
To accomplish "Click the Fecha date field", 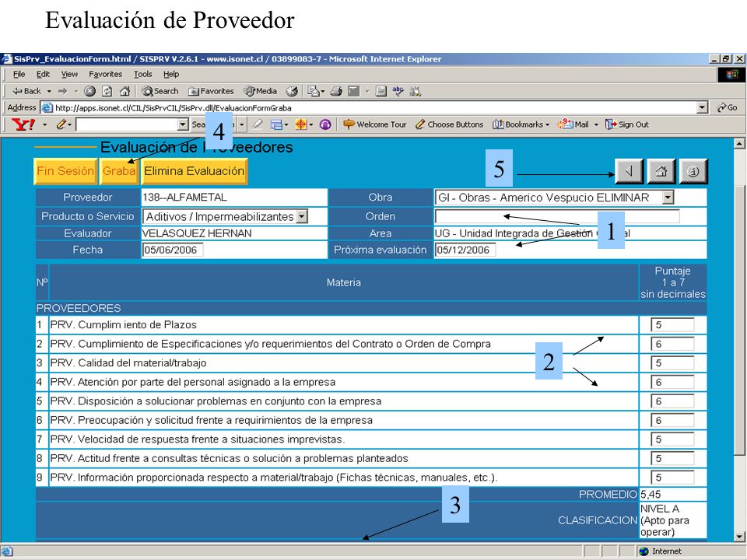I will pyautogui.click(x=173, y=250).
